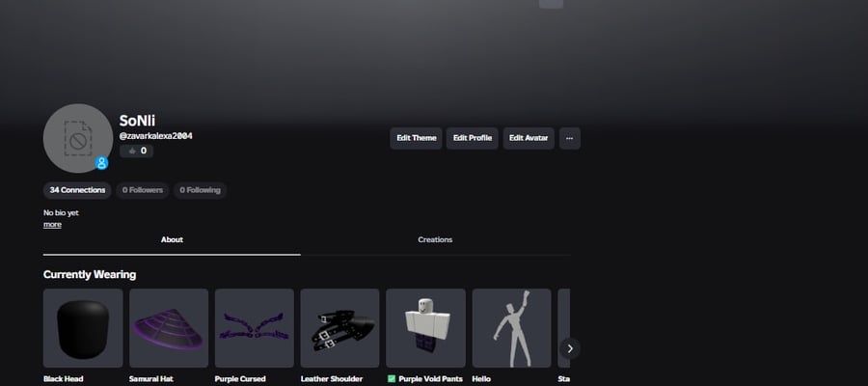Click the profile avatar placeholder image
The image size is (868, 386).
pos(78,138)
